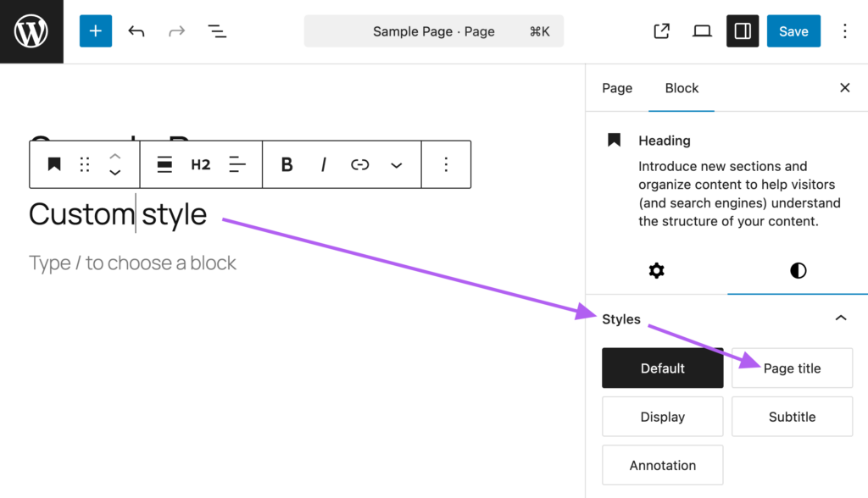Apply italic formatting to heading text

323,164
